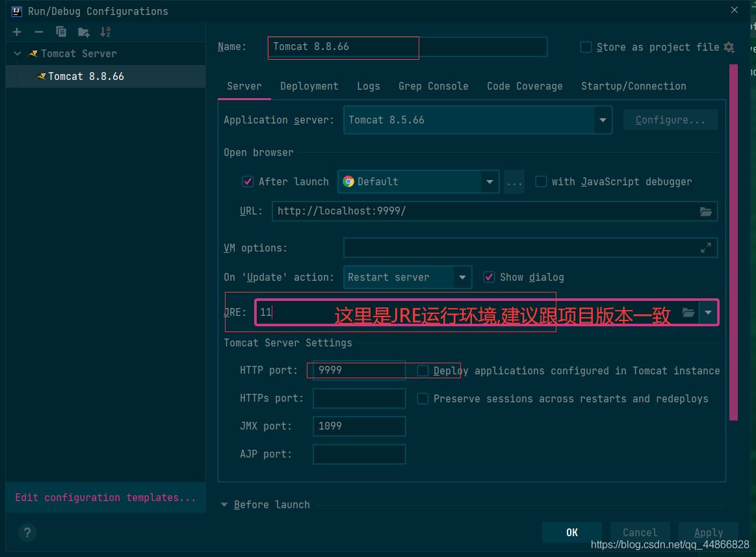Toggle the Show dialog checkbox
The image size is (756, 557).
pyautogui.click(x=489, y=277)
